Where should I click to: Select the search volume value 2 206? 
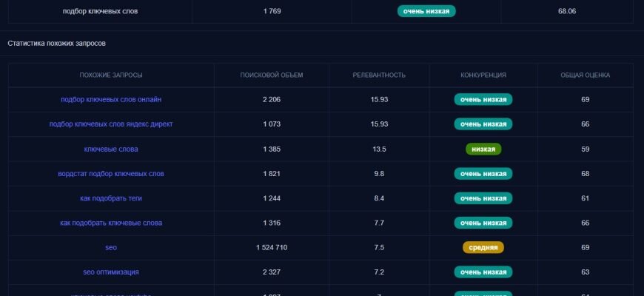pos(272,99)
